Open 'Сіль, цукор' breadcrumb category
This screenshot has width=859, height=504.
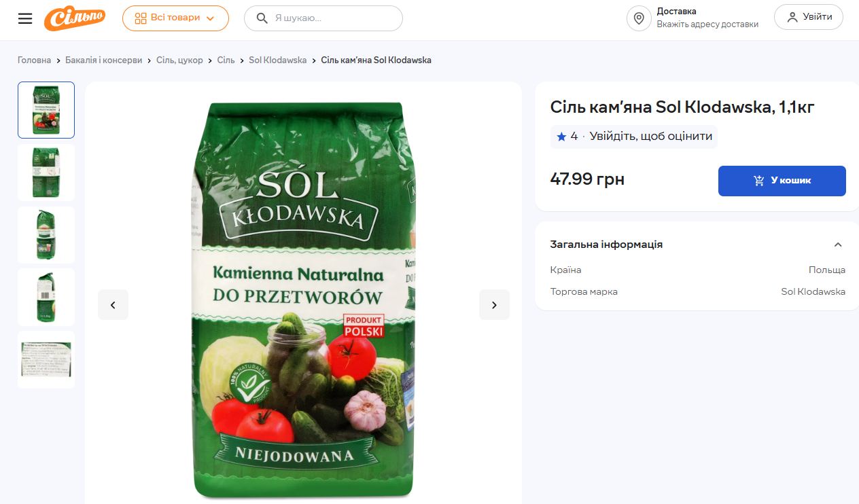[179, 60]
